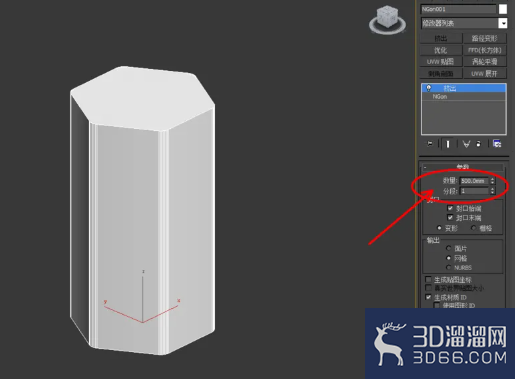Select the NGon entry in modifier stack
The image size is (515, 379).
point(464,97)
